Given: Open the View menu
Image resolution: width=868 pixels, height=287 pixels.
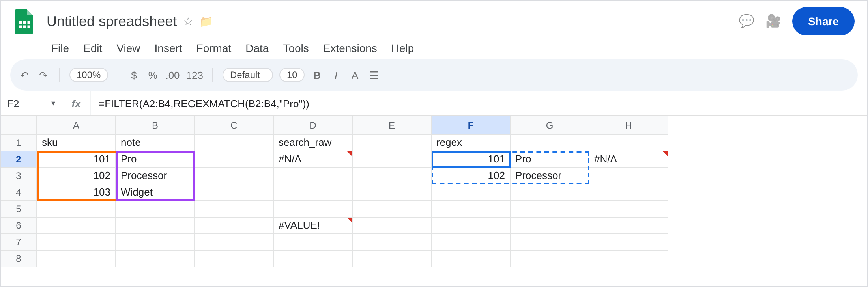Looking at the screenshot, I should 128,48.
